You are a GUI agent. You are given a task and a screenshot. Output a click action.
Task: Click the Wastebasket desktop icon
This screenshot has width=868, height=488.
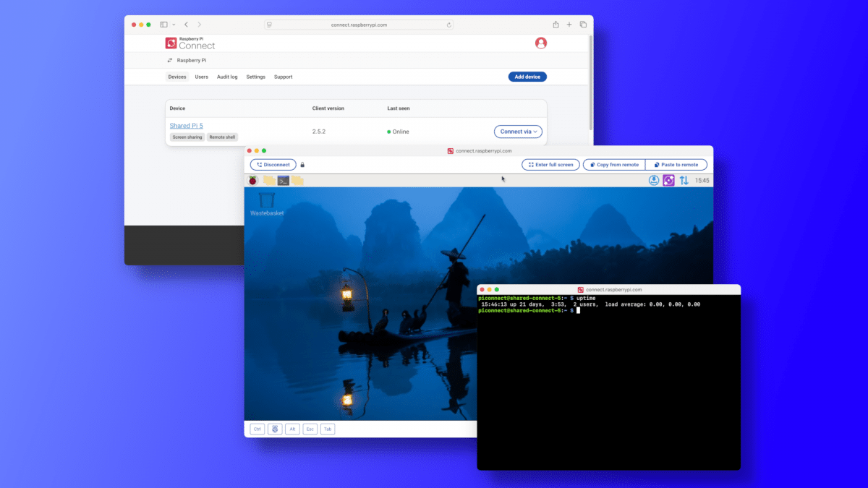coord(267,200)
